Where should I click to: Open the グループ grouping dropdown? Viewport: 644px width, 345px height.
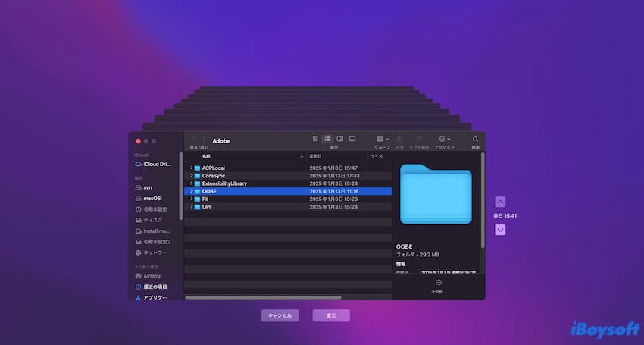383,139
